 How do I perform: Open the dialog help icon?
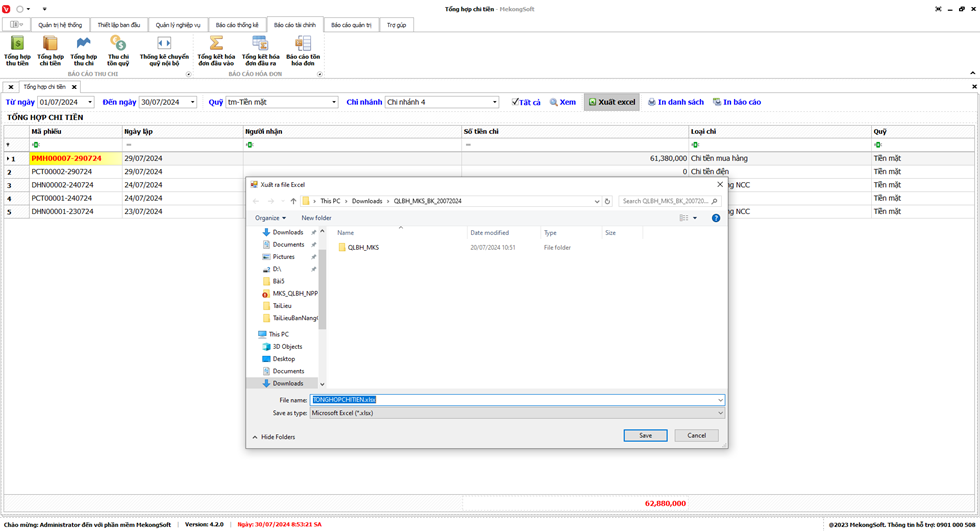coord(716,218)
